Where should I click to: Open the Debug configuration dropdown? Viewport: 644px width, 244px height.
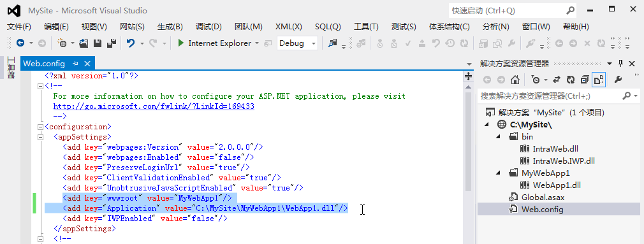tap(298, 43)
